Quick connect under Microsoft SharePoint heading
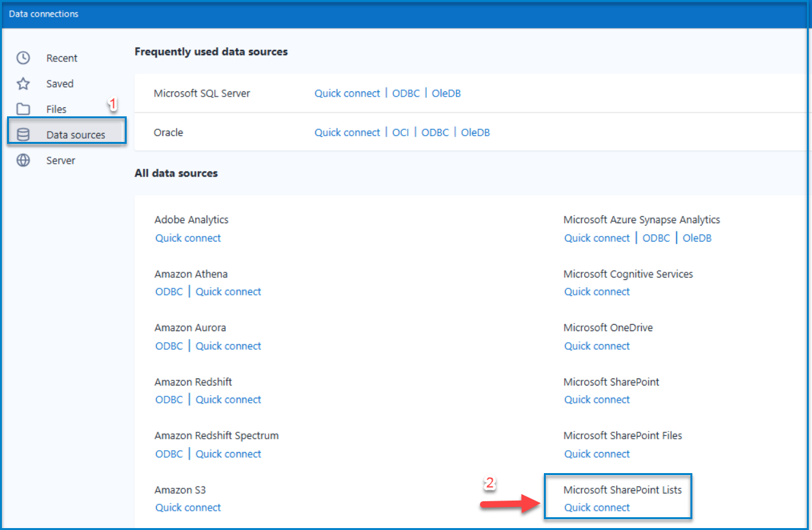 pos(597,400)
